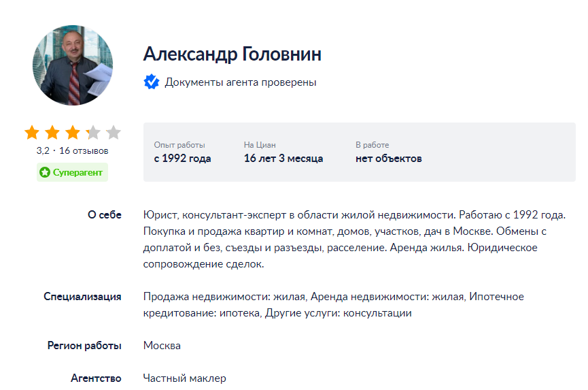Viewport: 588px width, 390px height.
Task: Click the agent name Александр Головнин
Action: [232, 54]
